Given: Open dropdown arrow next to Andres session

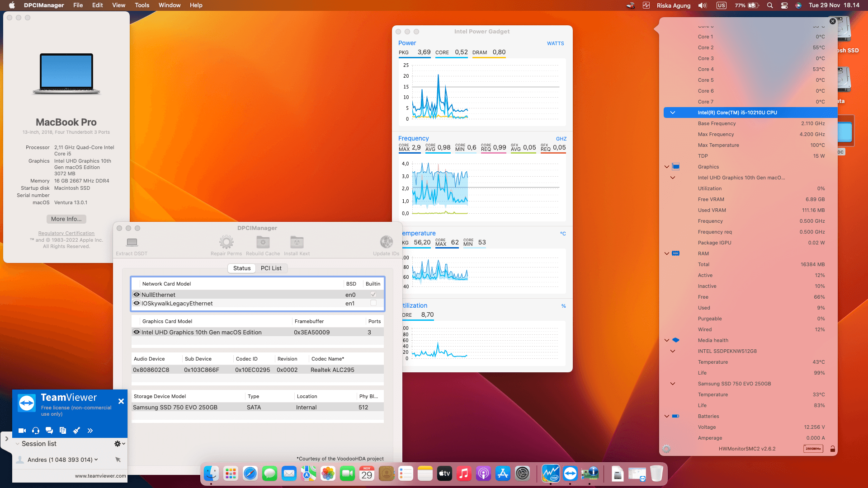Looking at the screenshot, I should click(96, 460).
